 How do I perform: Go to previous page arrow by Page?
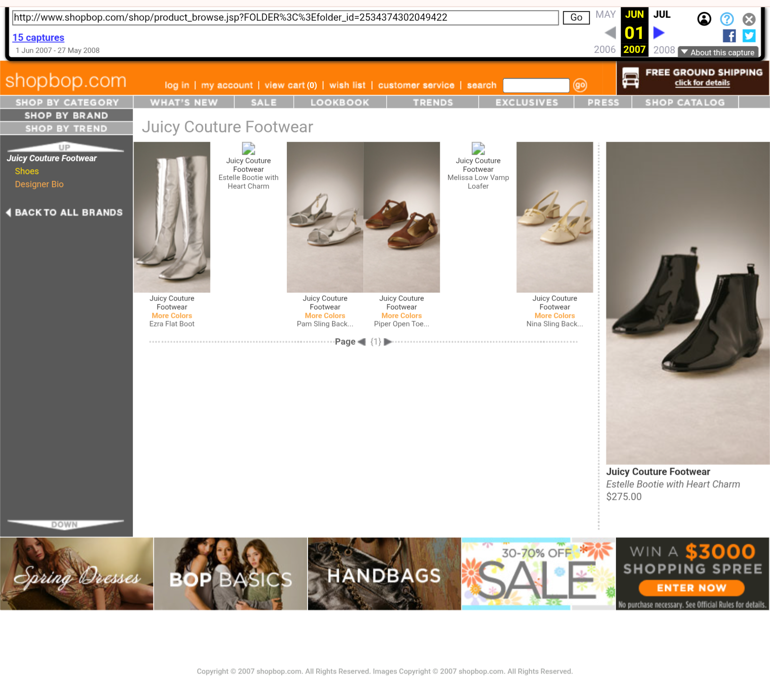click(362, 342)
